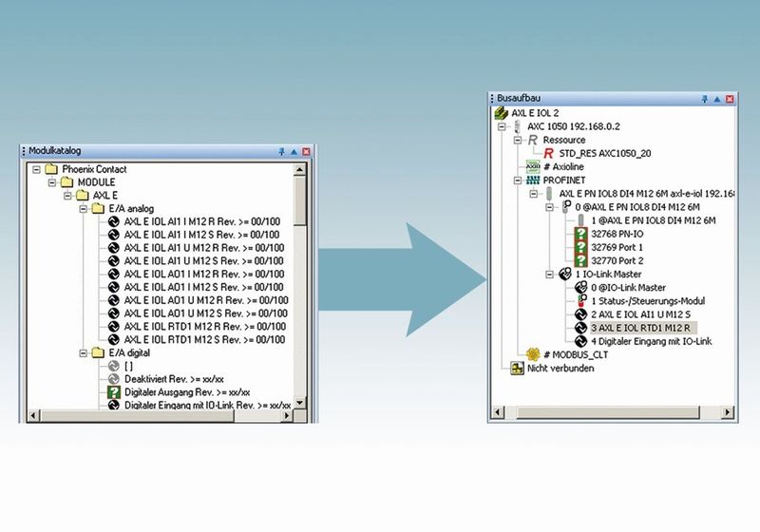Click the gray Ressource R icon
This screenshot has width=760, height=532.
[532, 140]
